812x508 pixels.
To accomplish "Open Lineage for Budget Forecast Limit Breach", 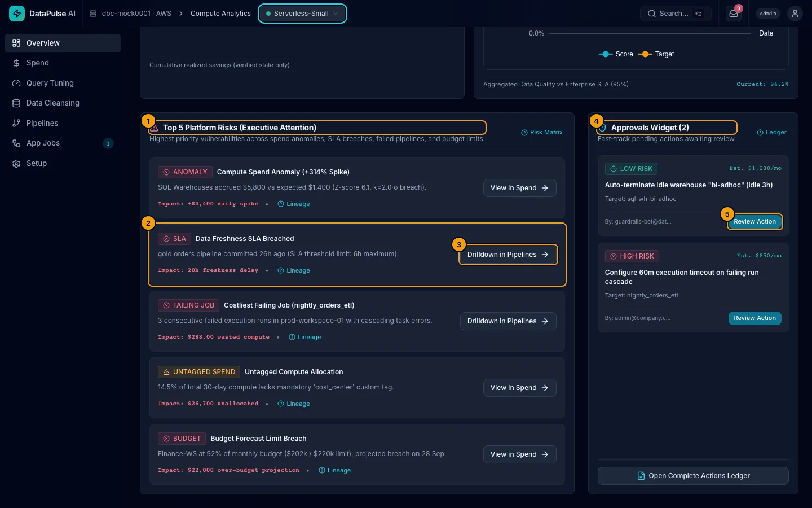I will click(x=335, y=471).
